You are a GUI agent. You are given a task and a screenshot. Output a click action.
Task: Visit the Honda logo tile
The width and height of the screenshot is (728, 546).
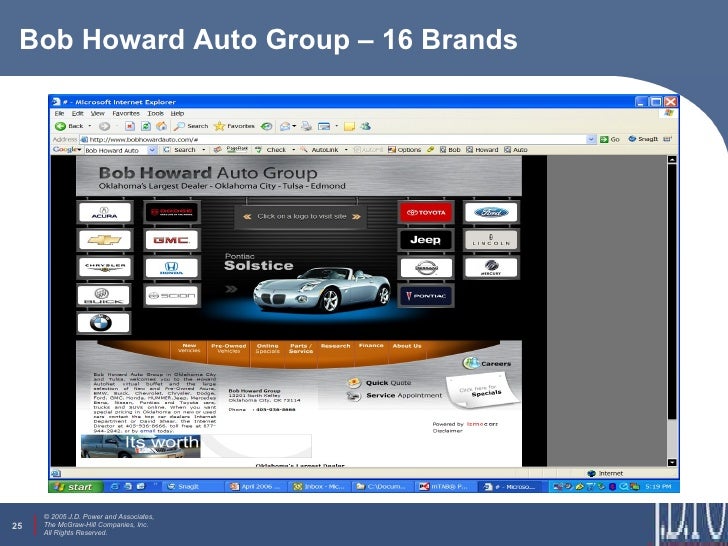171,268
